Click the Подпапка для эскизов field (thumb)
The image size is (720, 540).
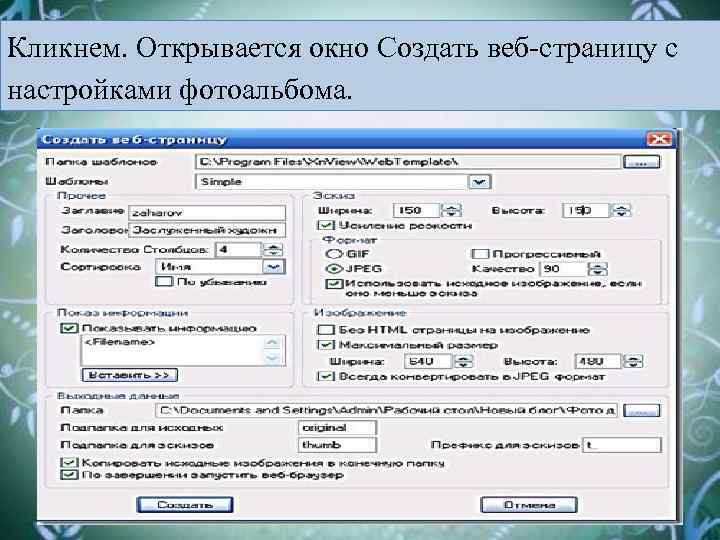coord(338,444)
